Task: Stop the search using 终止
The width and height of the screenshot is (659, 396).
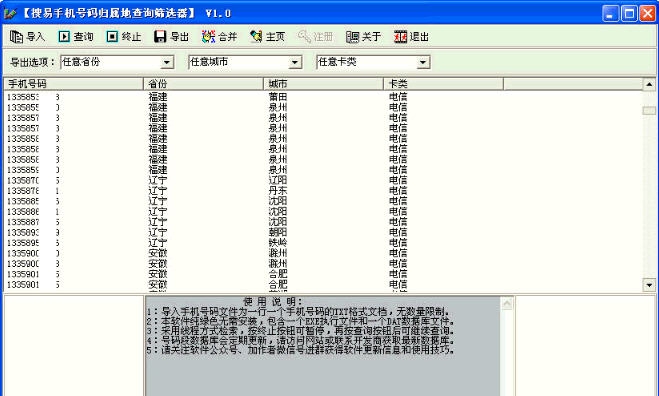Action: coord(124,37)
